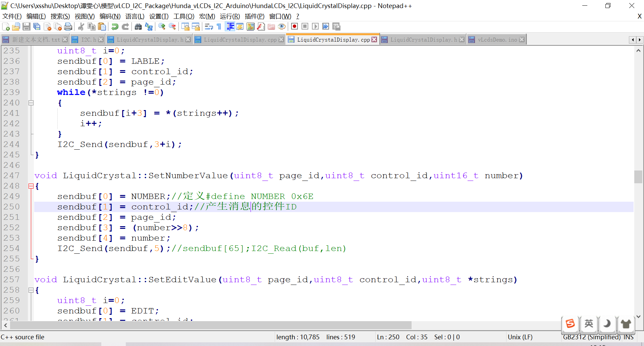The width and height of the screenshot is (644, 346).
Task: Close all documents via toolbar icon
Action: (x=58, y=27)
